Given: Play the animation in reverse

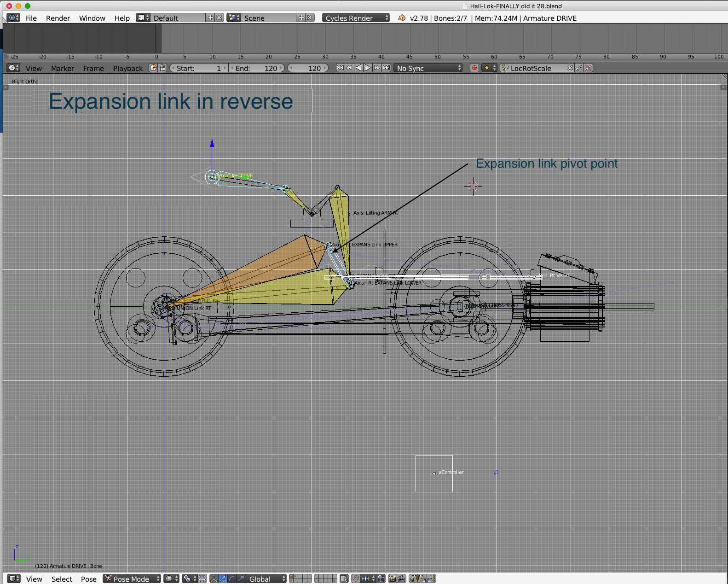Looking at the screenshot, I should (358, 68).
